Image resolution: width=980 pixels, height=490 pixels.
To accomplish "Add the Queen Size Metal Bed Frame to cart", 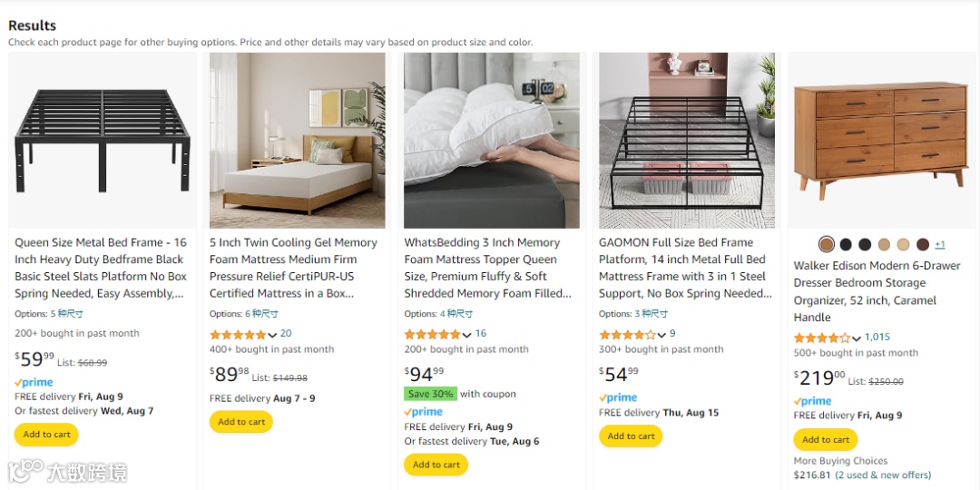I will click(x=46, y=435).
